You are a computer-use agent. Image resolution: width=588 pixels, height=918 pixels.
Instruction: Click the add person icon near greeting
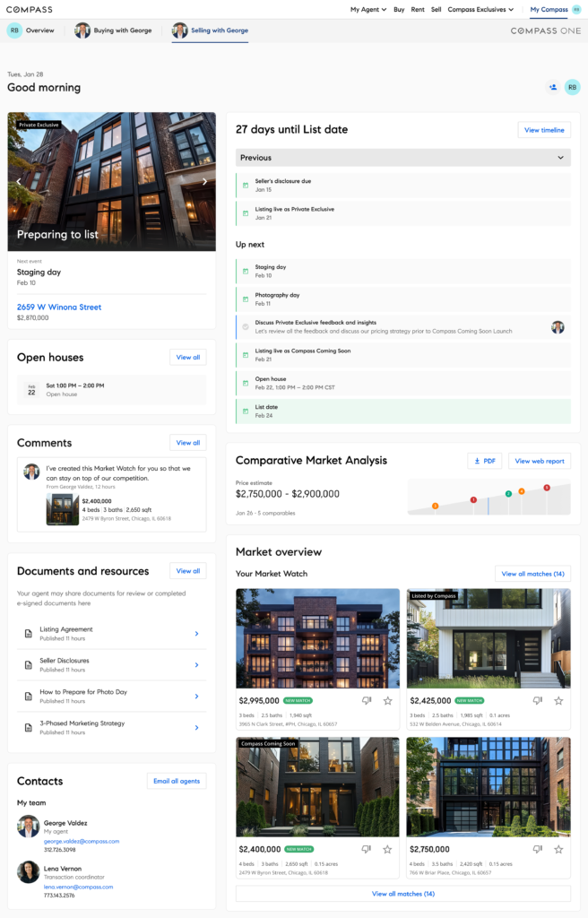552,87
